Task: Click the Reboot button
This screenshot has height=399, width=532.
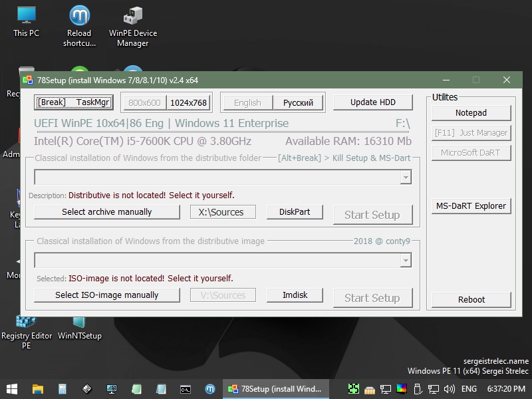Action: click(471, 299)
